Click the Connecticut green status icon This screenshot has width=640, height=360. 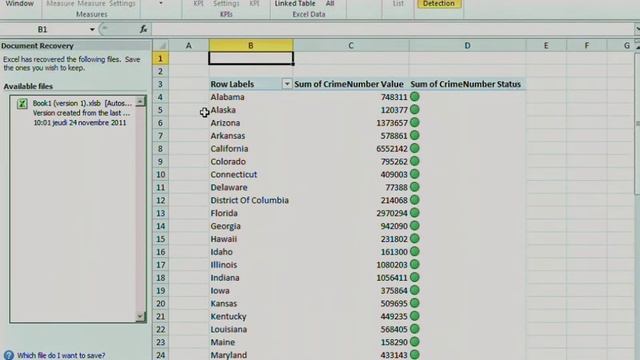tap(415, 174)
